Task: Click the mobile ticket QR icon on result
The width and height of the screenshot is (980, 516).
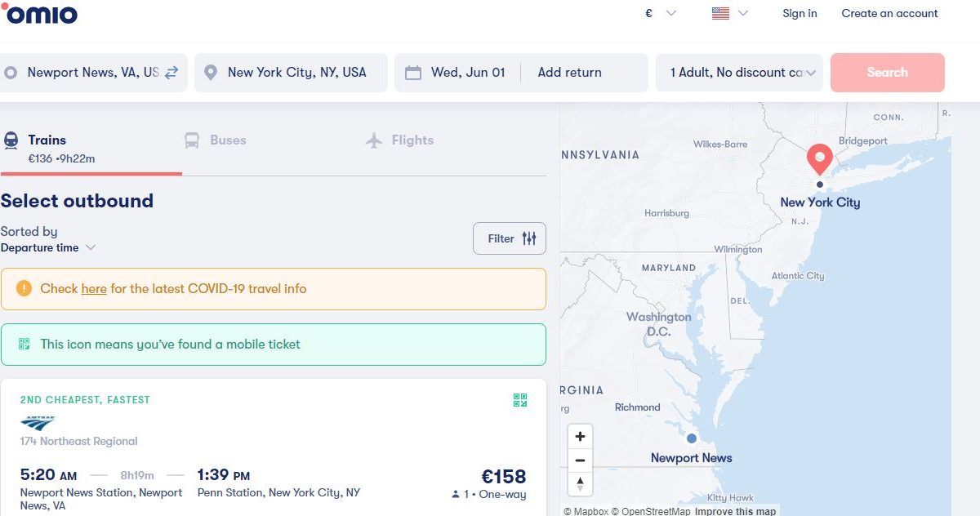Action: point(520,400)
